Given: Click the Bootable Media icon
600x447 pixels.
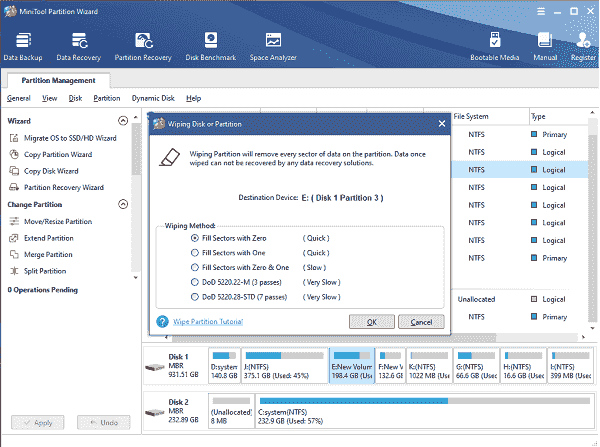Looking at the screenshot, I should 495,46.
